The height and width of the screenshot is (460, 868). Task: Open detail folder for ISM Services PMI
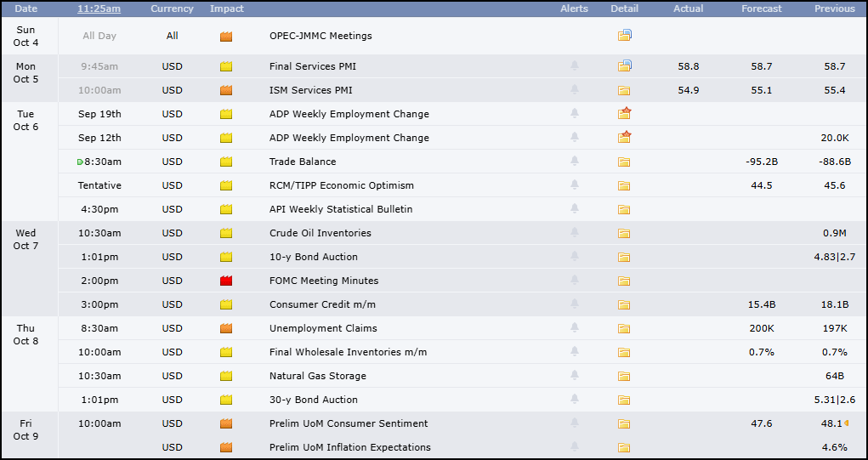624,90
